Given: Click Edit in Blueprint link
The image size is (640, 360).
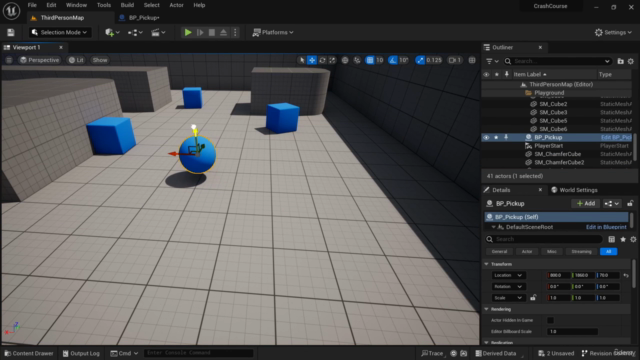Looking at the screenshot, I should (x=606, y=227).
